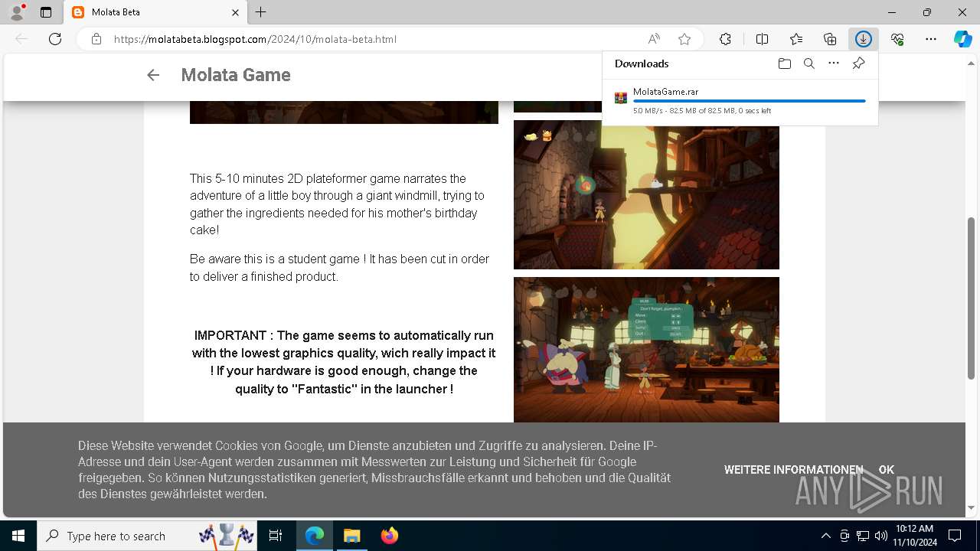Open more options in Downloads panel
Screen dimensions: 980x551
click(x=834, y=64)
